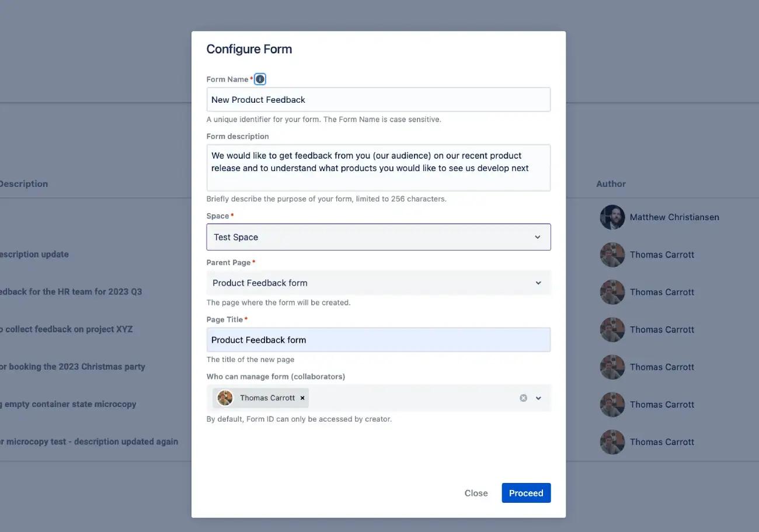Click the Thomas Carrott avatar in the project XYZ row
Image resolution: width=759 pixels, height=532 pixels.
click(612, 329)
